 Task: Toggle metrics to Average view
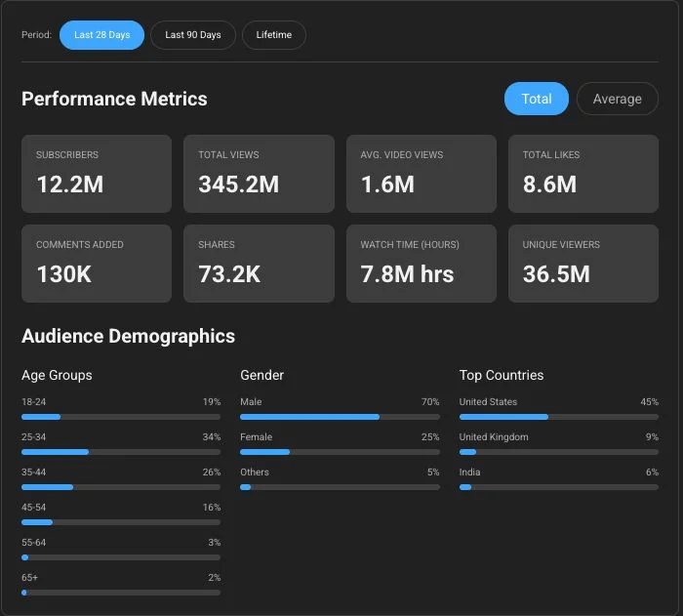tap(618, 99)
